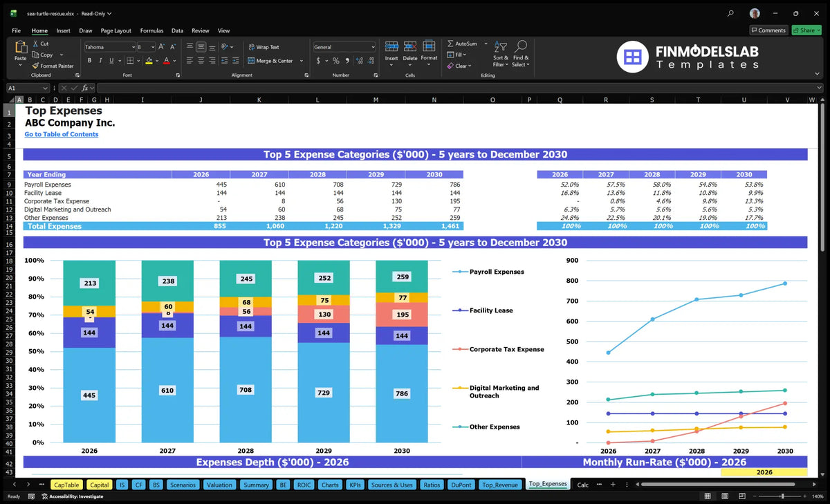This screenshot has width=830, height=504.
Task: Switch to the Top_Revenue sheet tab
Action: 500,485
